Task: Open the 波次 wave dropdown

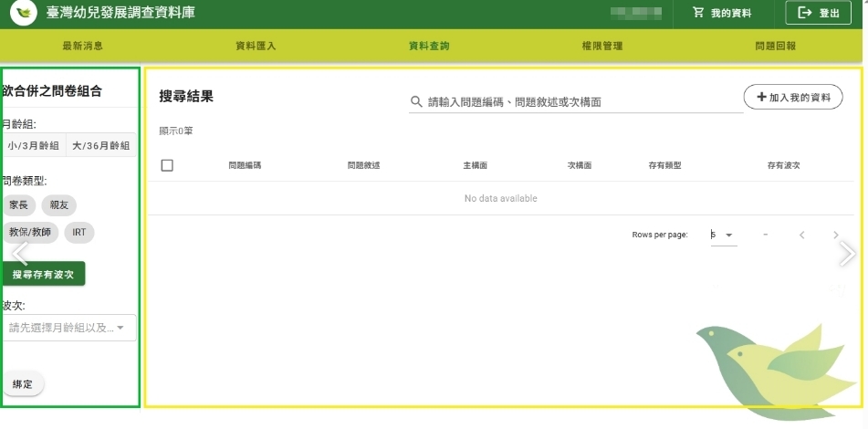Action: coord(69,328)
